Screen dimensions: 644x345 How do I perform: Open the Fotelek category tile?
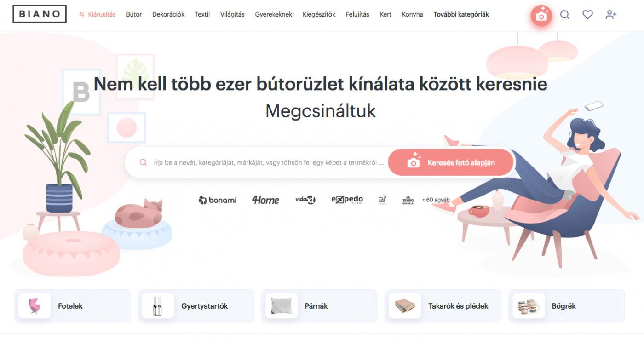[x=72, y=306]
